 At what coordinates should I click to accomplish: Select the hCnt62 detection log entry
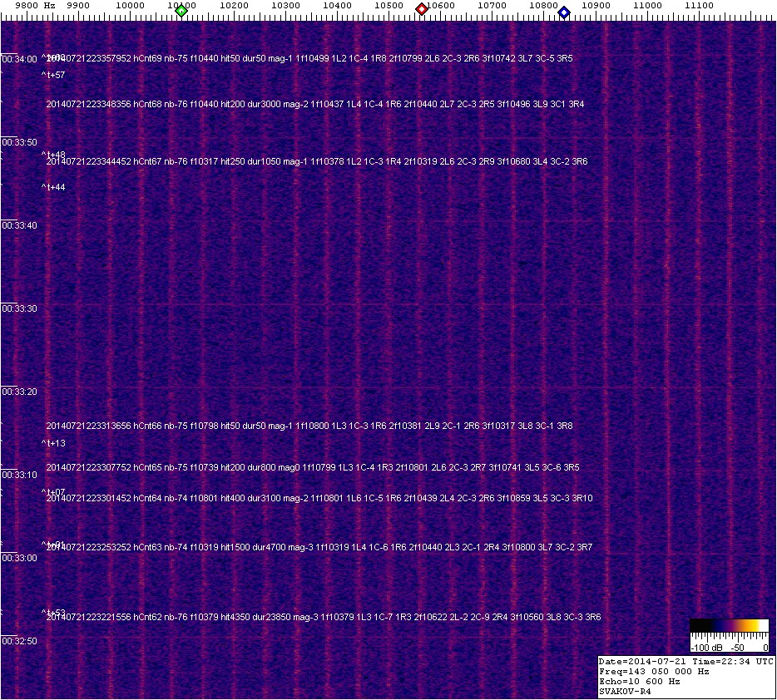click(x=323, y=618)
